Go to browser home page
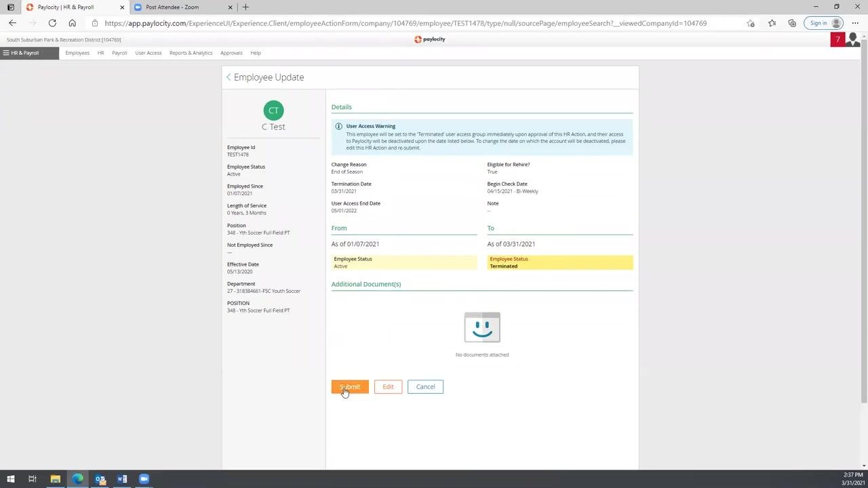The image size is (868, 488). pyautogui.click(x=72, y=23)
